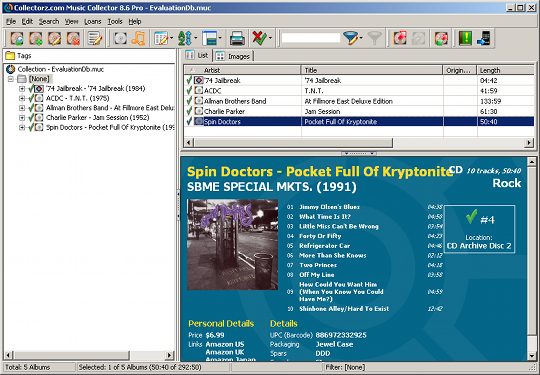Click the Spin Doctors album cover thumbnail
This screenshot has height=375, width=540.
232,244
